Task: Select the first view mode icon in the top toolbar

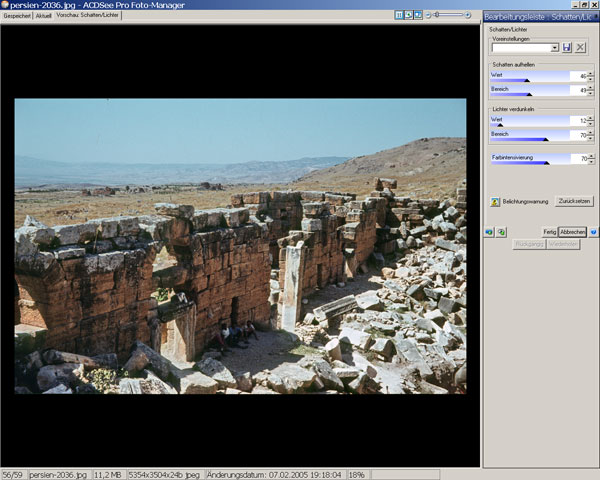Action: click(x=399, y=15)
